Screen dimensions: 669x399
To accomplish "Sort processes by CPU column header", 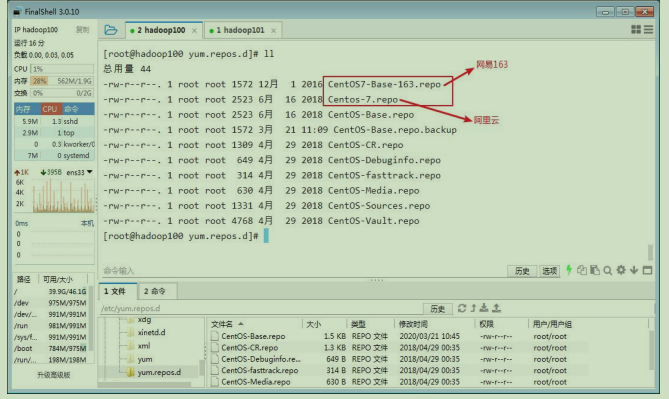I will (51, 109).
